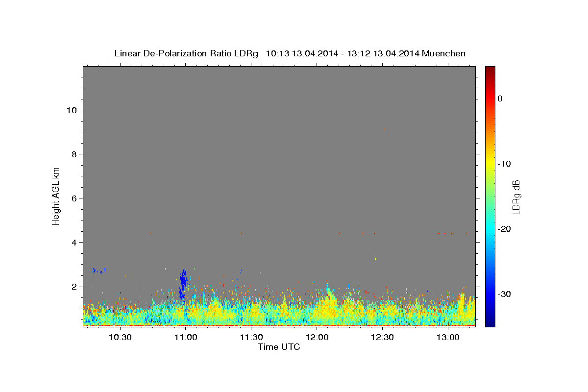Click the colorbar label 0
This screenshot has width=588, height=392.
pos(500,98)
